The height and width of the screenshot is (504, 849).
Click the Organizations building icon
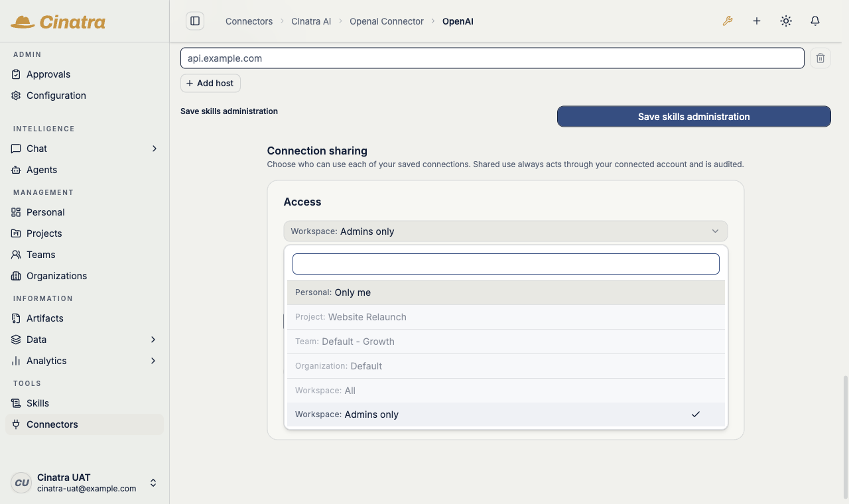16,276
